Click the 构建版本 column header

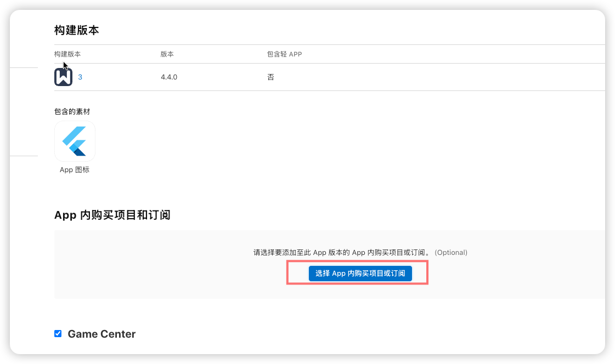click(x=67, y=54)
